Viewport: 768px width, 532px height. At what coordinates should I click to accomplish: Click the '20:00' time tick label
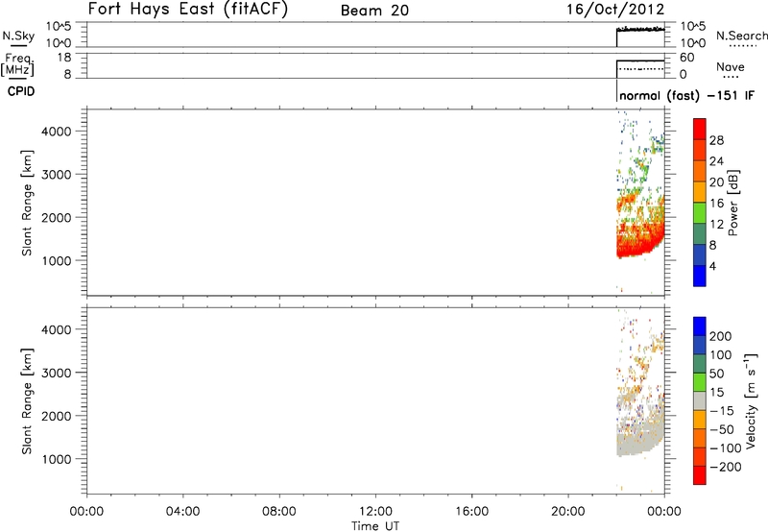click(567, 512)
